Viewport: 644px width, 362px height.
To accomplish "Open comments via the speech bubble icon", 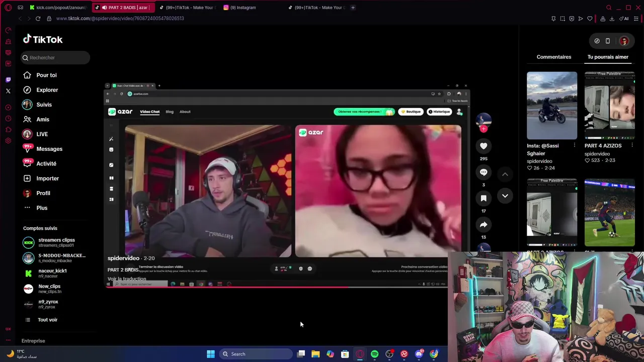I will click(x=484, y=172).
